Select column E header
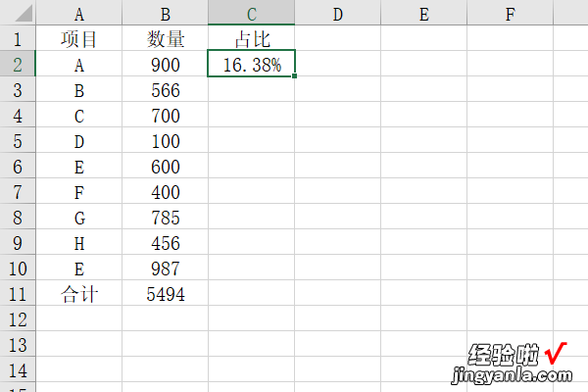Image resolution: width=588 pixels, height=392 pixels. point(424,13)
